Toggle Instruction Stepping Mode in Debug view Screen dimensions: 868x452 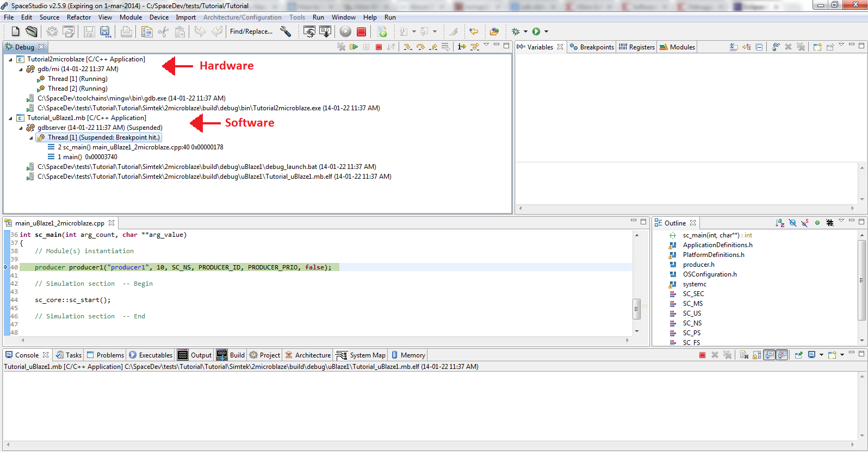462,47
